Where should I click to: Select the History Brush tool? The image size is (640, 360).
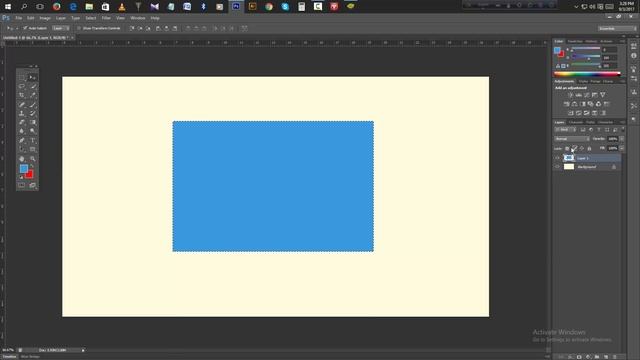coord(33,113)
